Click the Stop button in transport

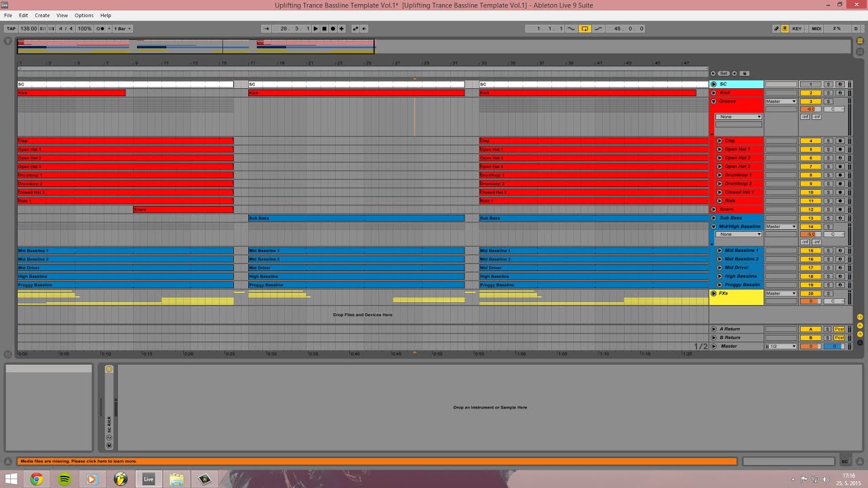click(x=324, y=28)
